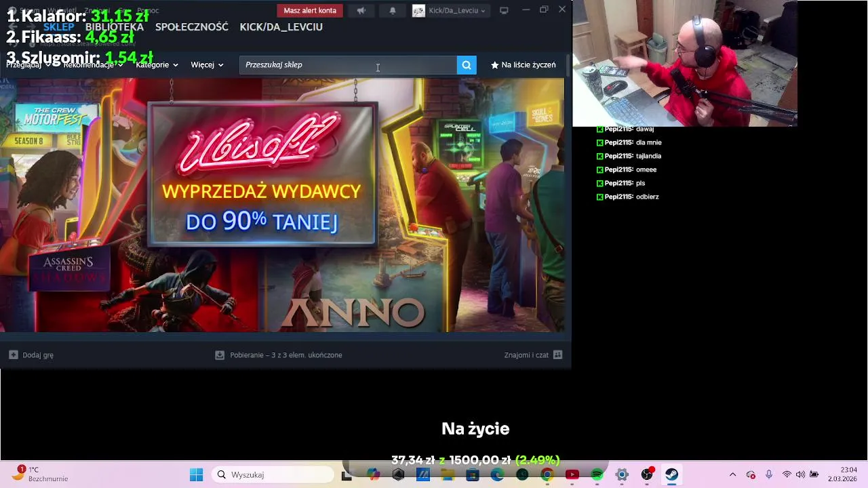The height and width of the screenshot is (488, 868).
Task: Click chat message "dla mnie"
Action: [649, 142]
